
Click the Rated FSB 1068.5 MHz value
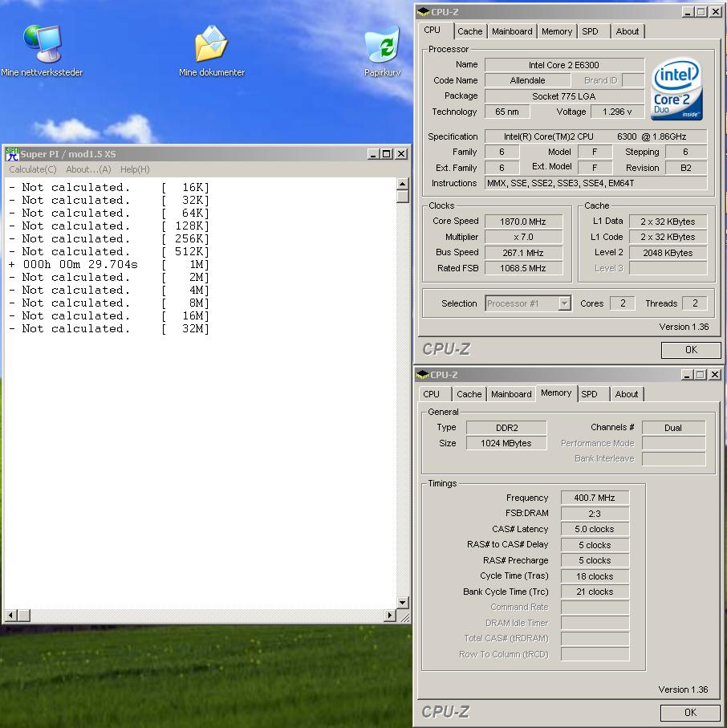coord(523,268)
